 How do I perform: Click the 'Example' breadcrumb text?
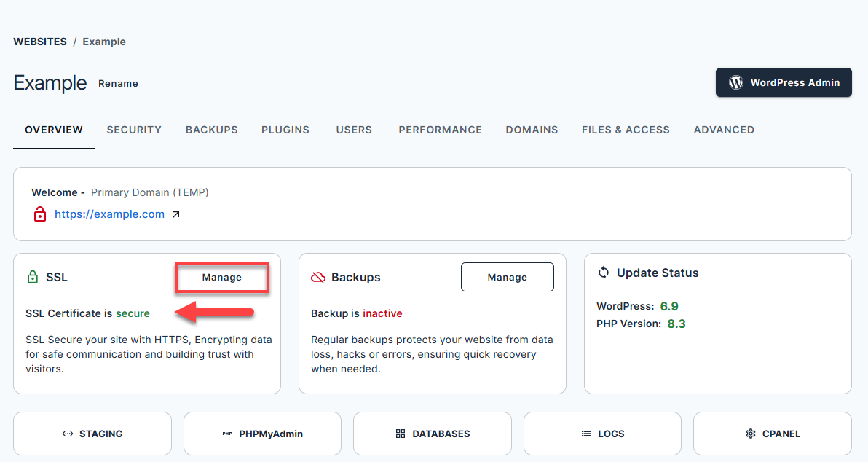(104, 42)
